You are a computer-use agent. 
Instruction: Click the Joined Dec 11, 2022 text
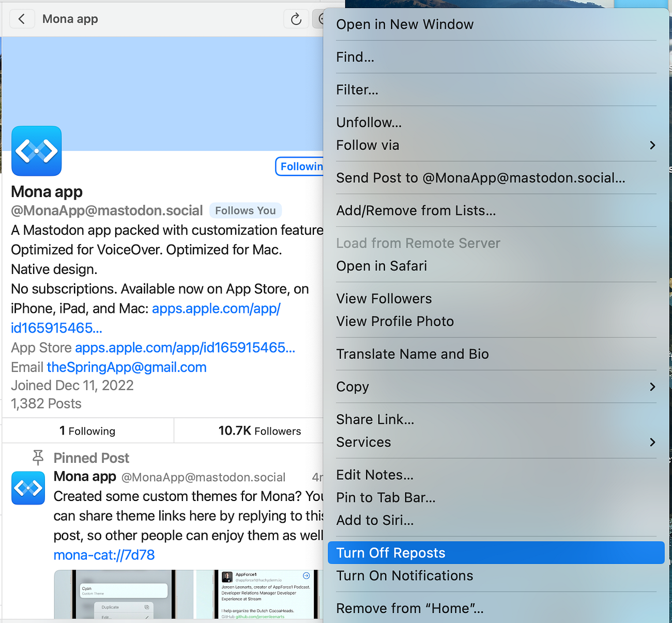click(x=72, y=386)
